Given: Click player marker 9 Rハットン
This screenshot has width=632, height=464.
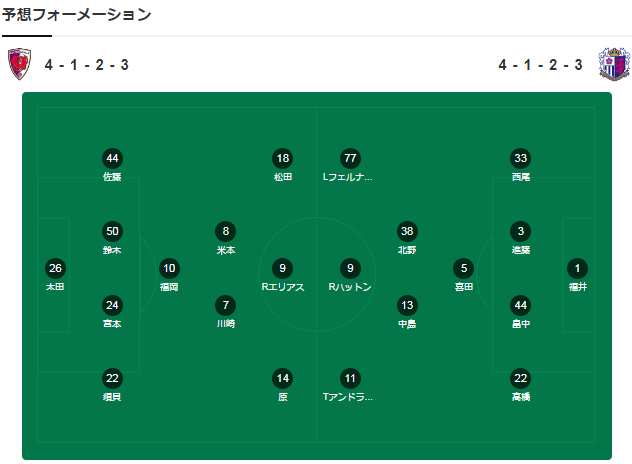Looking at the screenshot, I should [x=350, y=268].
